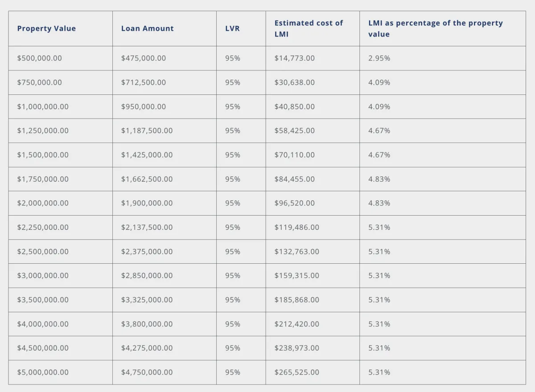Click the $119,486.00 LMI cost cell
This screenshot has height=392, width=535.
click(296, 227)
